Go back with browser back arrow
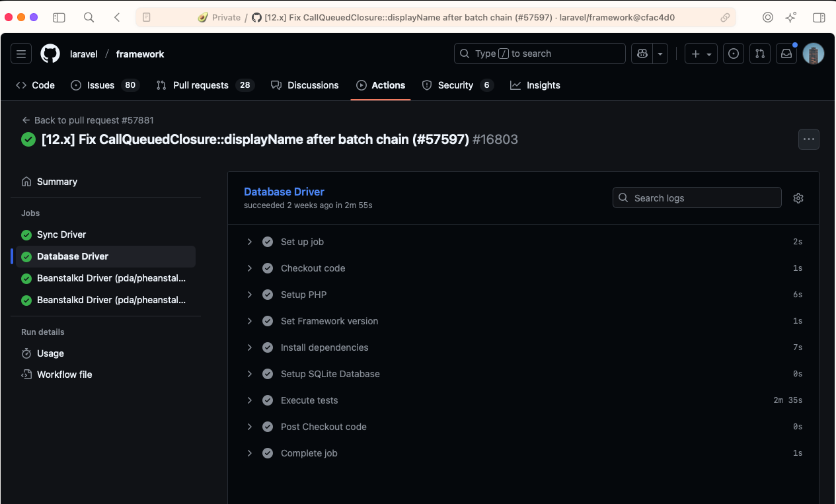 117,18
